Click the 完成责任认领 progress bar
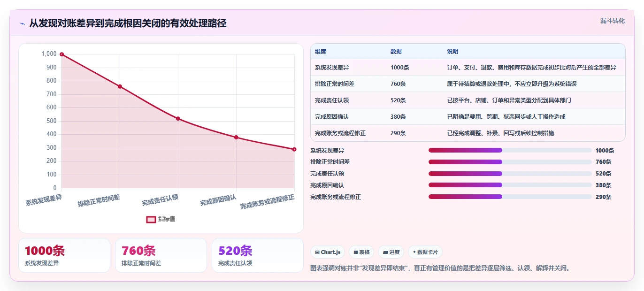 (x=510, y=174)
